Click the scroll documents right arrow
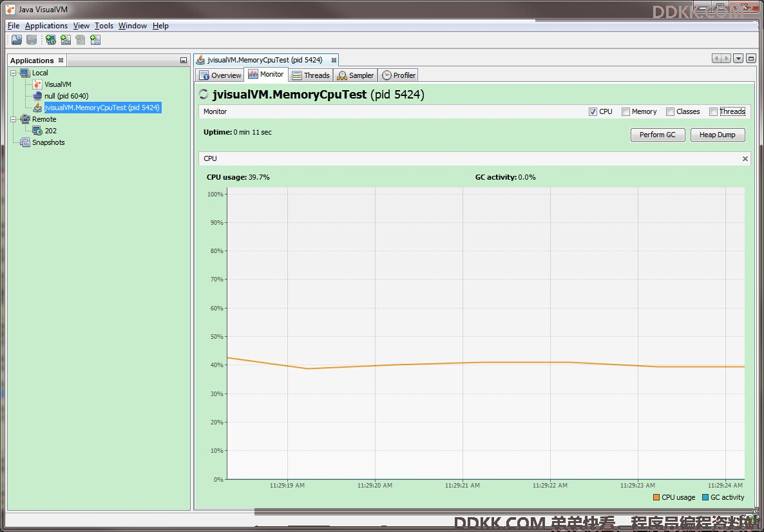The width and height of the screenshot is (764, 532). pos(726,59)
